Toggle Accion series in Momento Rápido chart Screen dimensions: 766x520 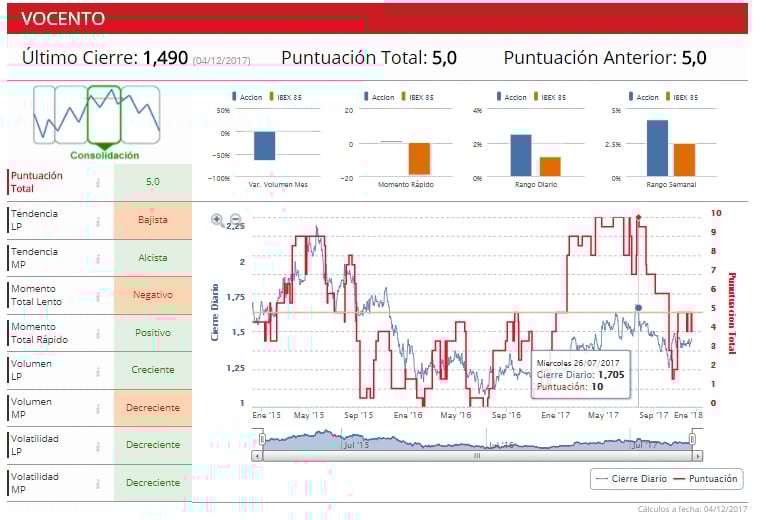tap(379, 97)
